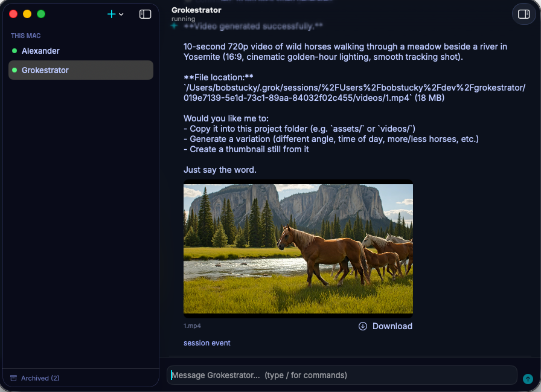Click the sparkle icon beside the message
This screenshot has height=392, width=541.
pos(174,26)
